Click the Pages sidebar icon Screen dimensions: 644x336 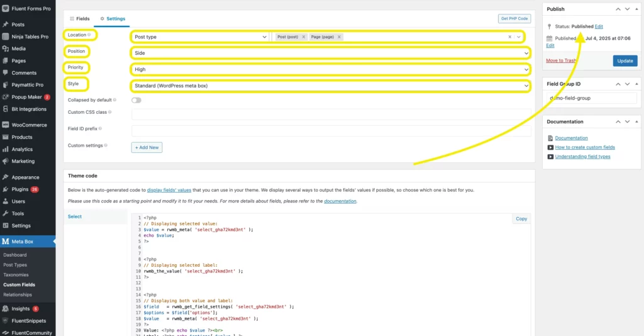pyautogui.click(x=5, y=61)
